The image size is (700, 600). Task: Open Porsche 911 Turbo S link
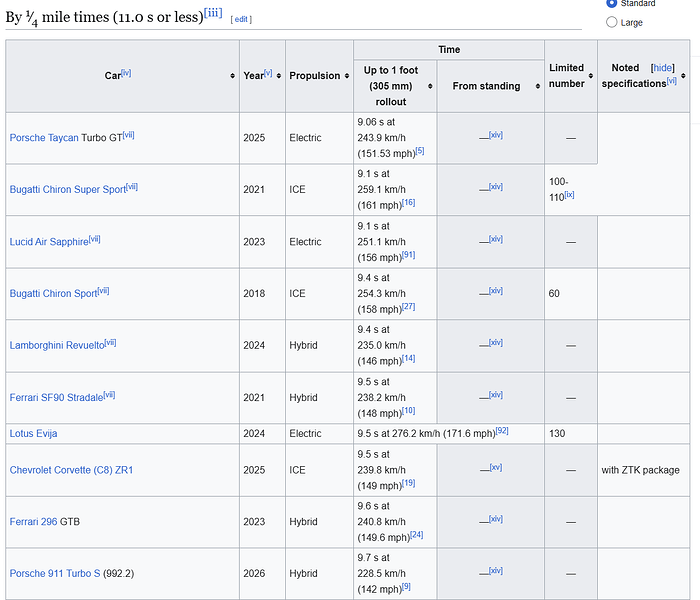pos(55,573)
